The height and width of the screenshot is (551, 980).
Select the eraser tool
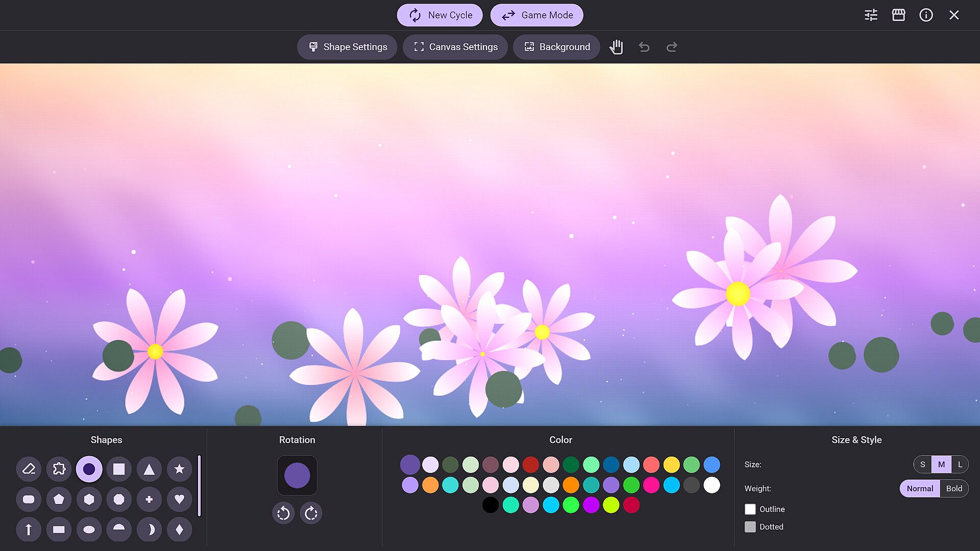(x=29, y=469)
